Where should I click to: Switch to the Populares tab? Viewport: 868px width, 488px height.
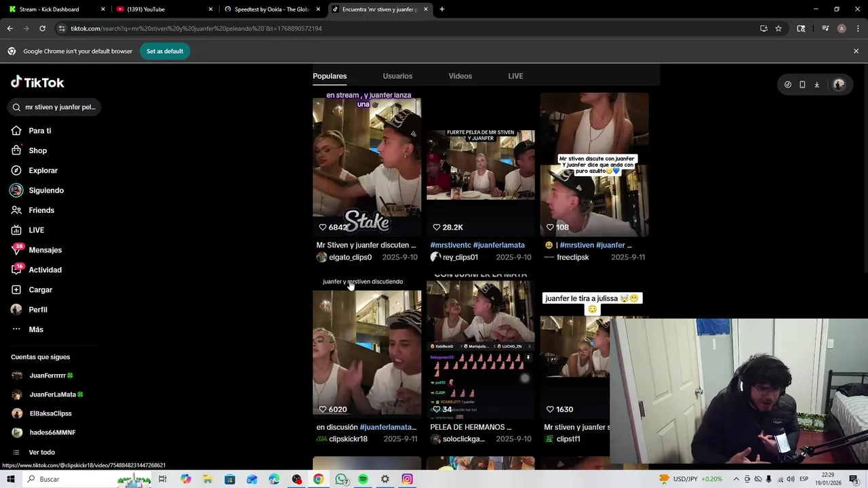point(330,76)
